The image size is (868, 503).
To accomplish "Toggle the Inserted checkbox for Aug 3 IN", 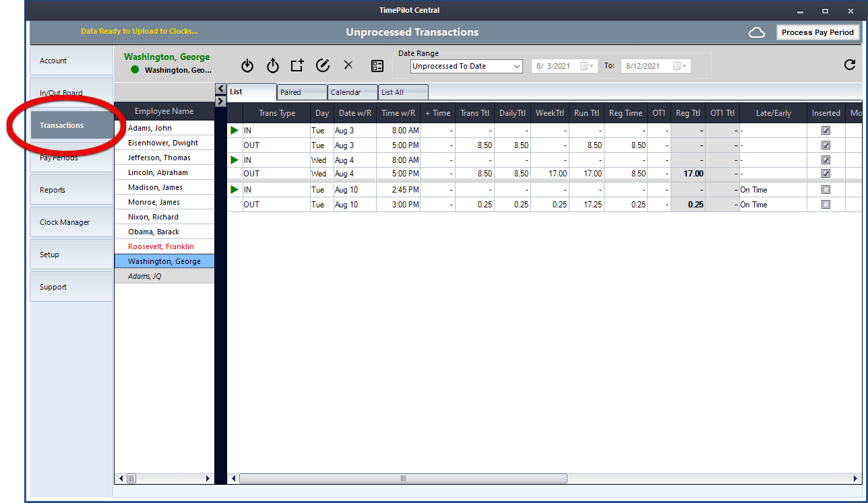I will (826, 130).
